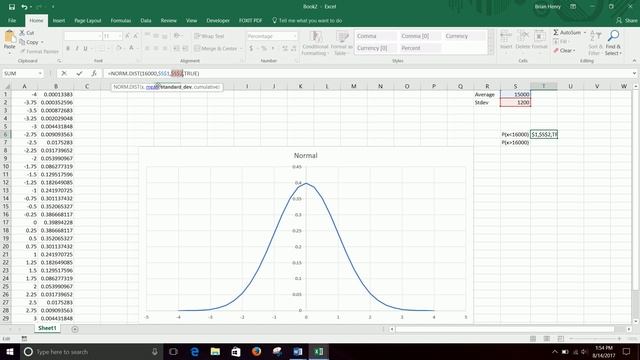Open Word from the taskbar

pos(298,351)
